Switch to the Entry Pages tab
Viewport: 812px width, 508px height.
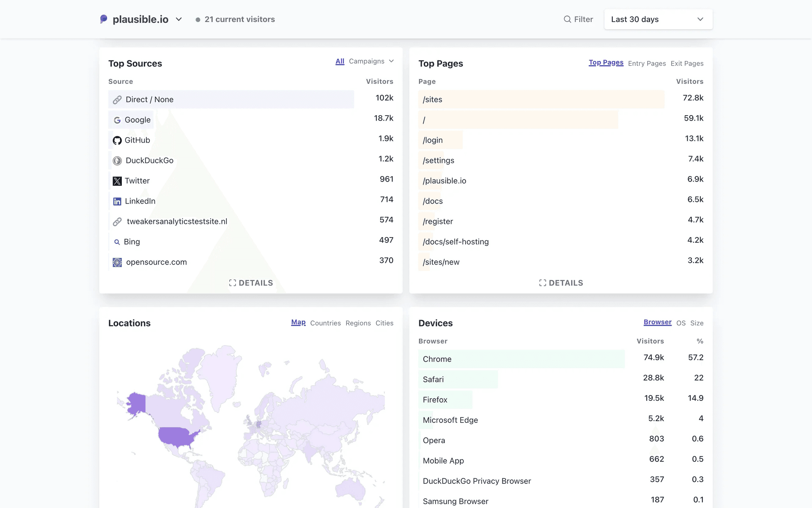(x=647, y=63)
